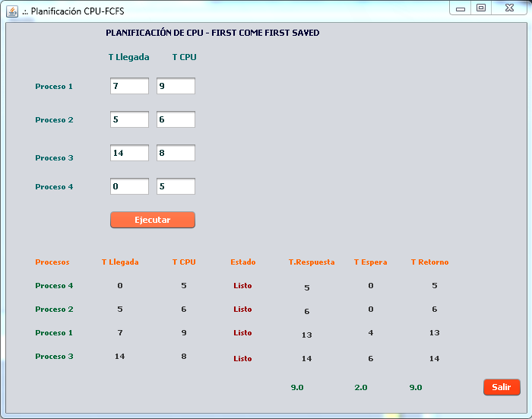Click the Proceso 2 input row label
The image size is (532, 419).
click(54, 120)
